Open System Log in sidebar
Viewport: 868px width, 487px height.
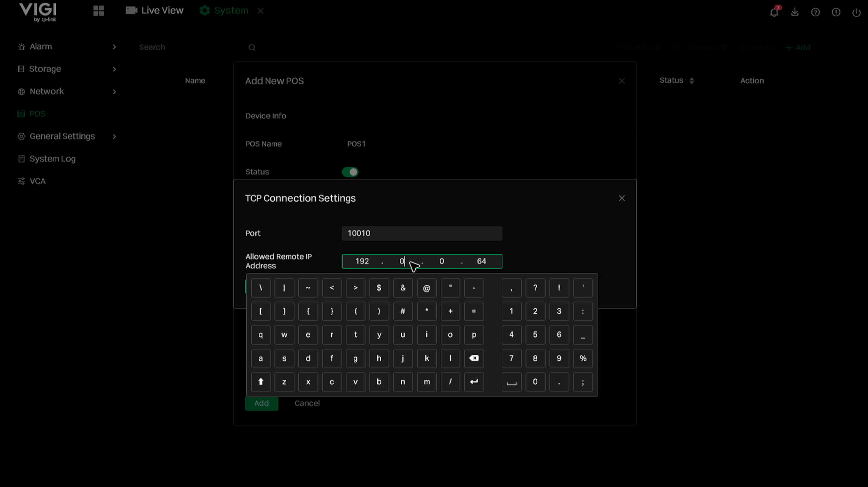click(52, 159)
